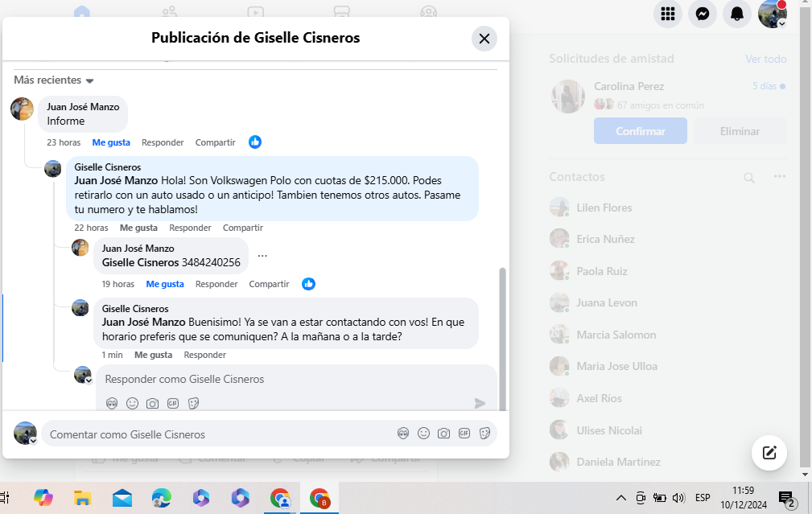Confirm Carolina Perez friend request
812x514 pixels.
pos(640,131)
